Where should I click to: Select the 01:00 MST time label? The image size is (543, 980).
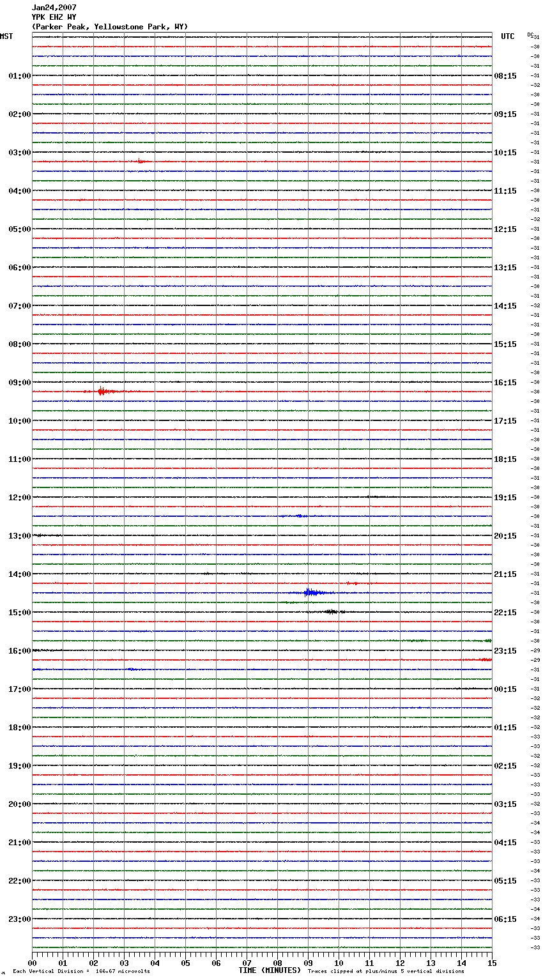pos(20,76)
